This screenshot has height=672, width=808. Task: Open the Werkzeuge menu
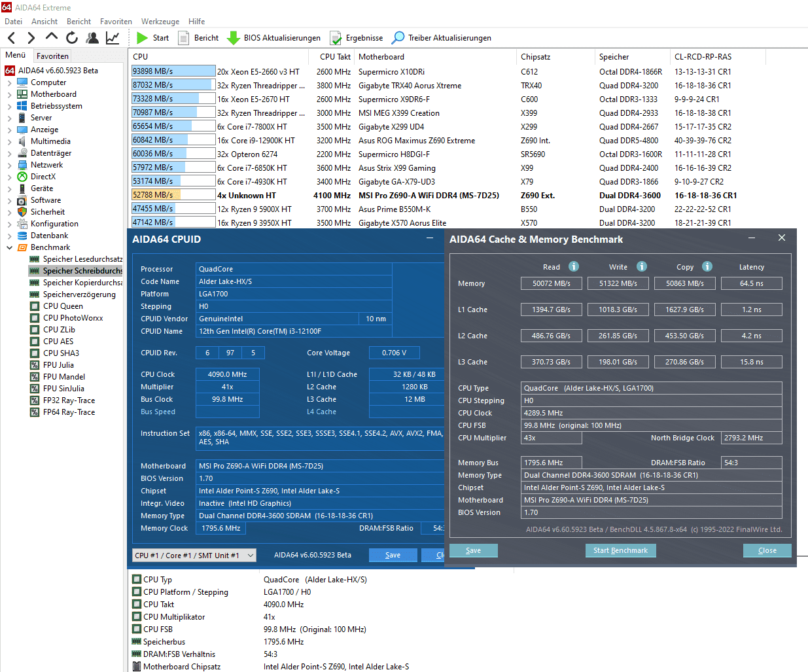[x=160, y=22]
